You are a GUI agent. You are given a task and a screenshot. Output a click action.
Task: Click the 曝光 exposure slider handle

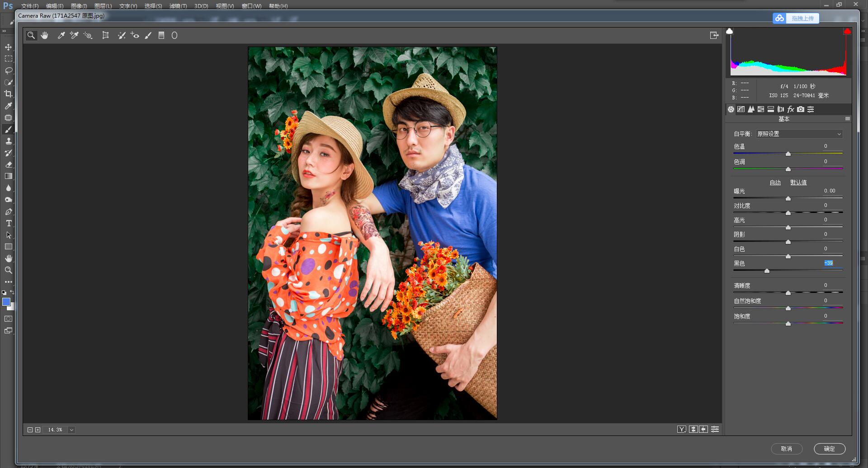pos(788,198)
